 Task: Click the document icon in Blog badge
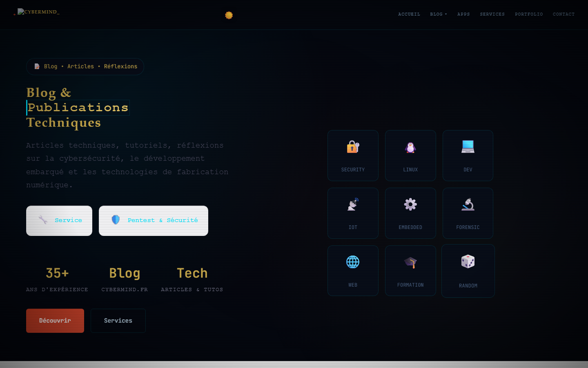click(37, 66)
